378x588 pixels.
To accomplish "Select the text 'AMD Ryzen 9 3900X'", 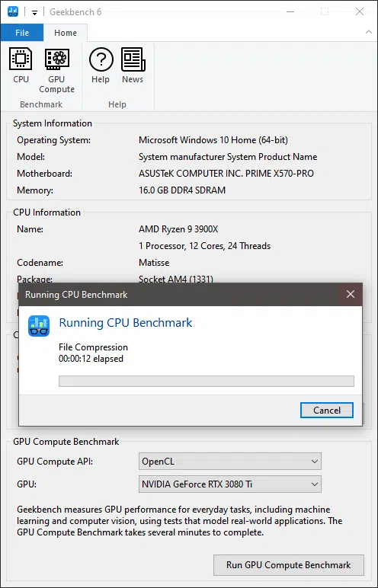I will click(178, 229).
